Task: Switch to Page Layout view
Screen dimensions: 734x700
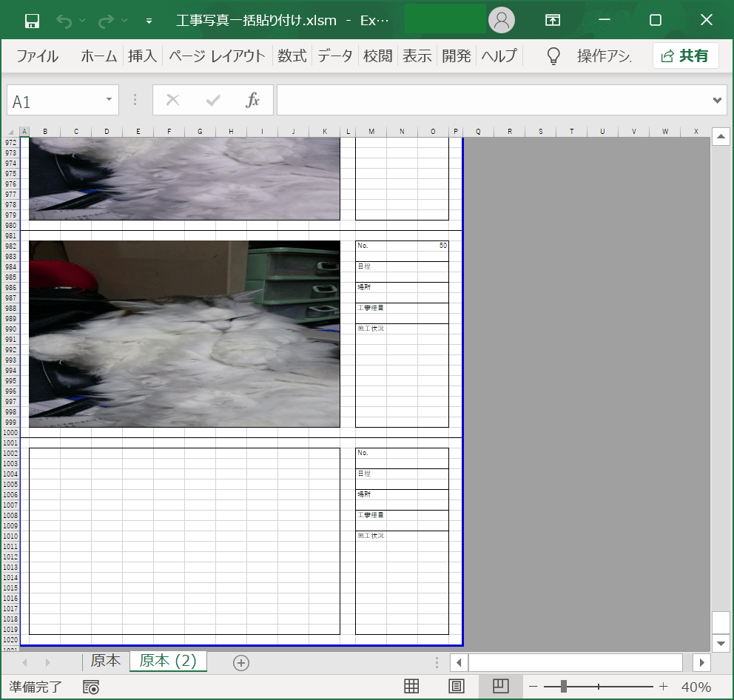Action: (457, 687)
